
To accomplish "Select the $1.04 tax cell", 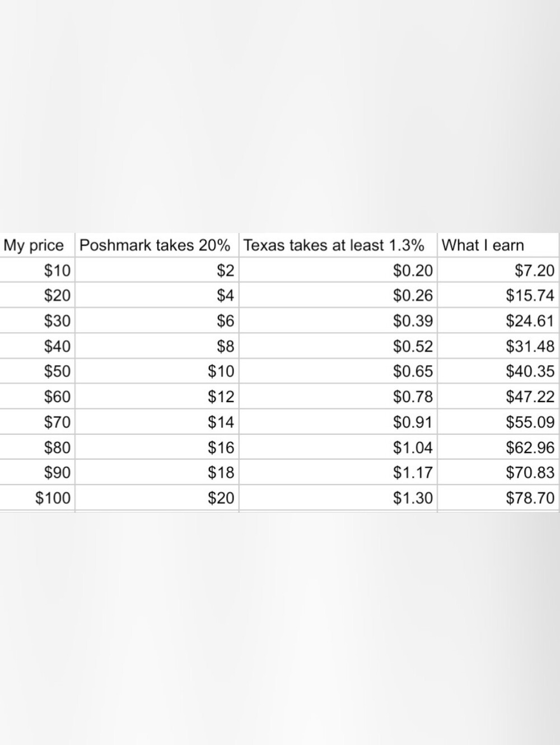I will 338,447.
